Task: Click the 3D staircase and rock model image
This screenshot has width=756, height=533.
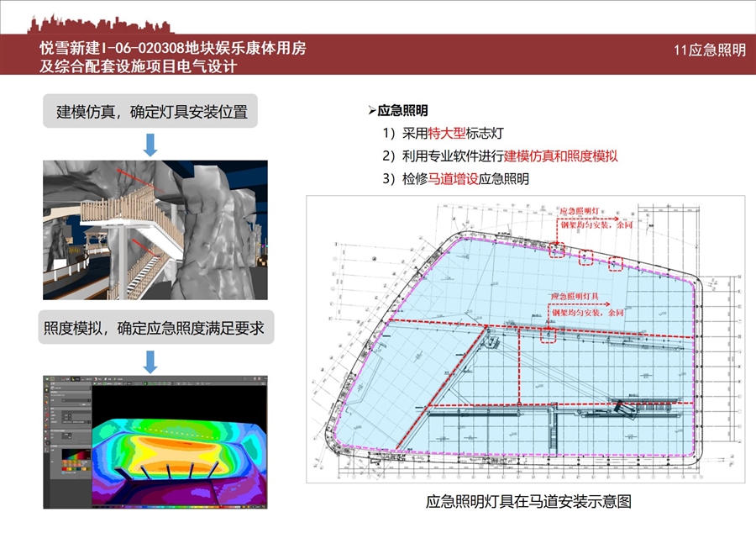Action: click(x=155, y=230)
